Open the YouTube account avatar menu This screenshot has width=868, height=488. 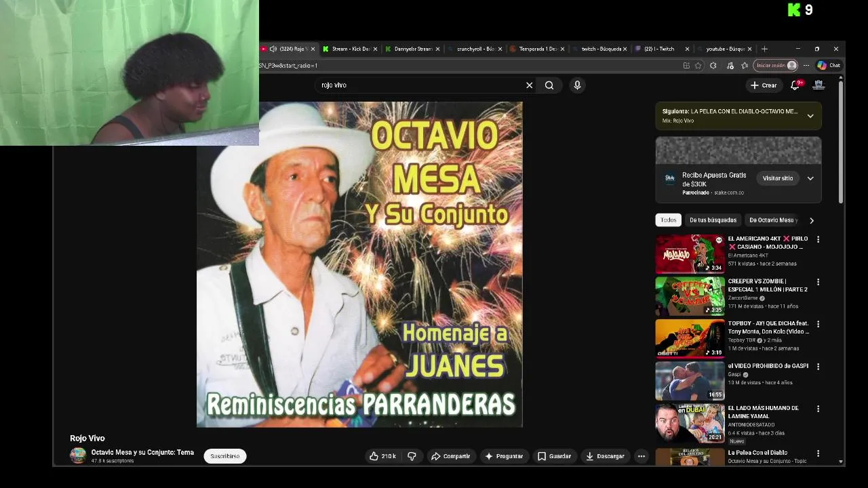pyautogui.click(x=818, y=85)
